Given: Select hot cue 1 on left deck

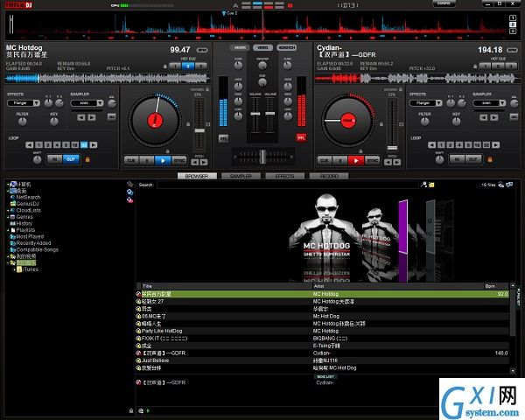Looking at the screenshot, I should [x=176, y=66].
